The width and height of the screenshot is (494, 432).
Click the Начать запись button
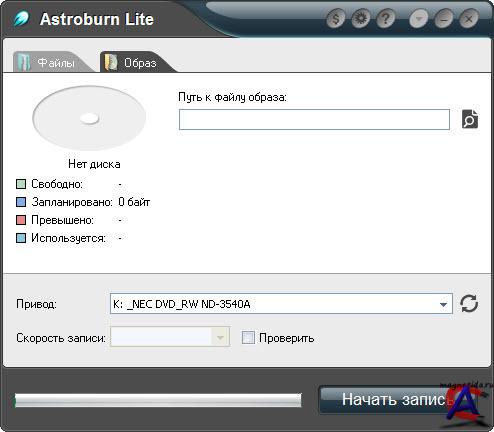point(398,399)
